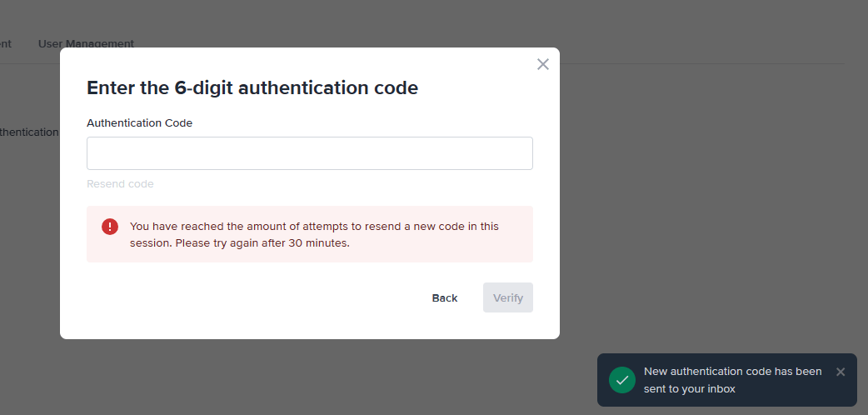This screenshot has height=415, width=868.
Task: Click the "sent to your inbox" toast line
Action: tap(689, 388)
